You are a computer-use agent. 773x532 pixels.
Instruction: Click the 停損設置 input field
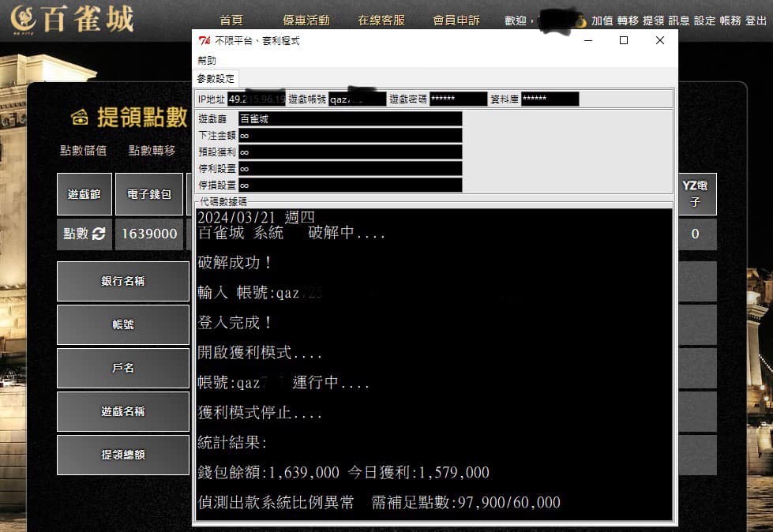[350, 185]
